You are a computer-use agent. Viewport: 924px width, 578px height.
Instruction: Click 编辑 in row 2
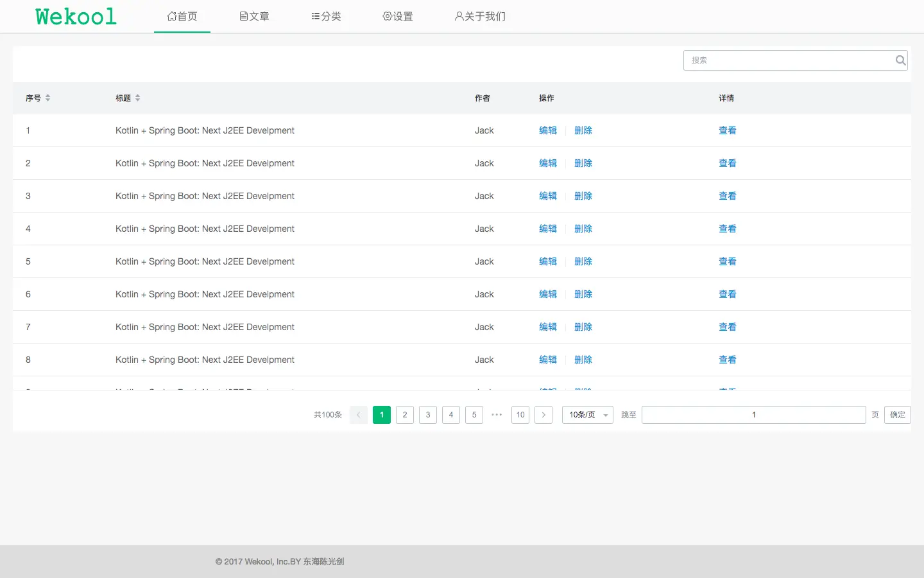(548, 163)
